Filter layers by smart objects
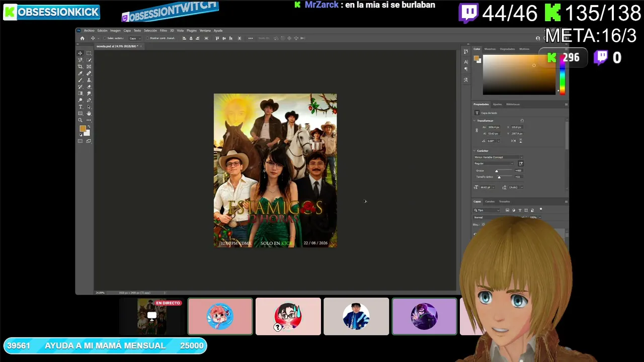The image size is (644, 362). click(532, 210)
